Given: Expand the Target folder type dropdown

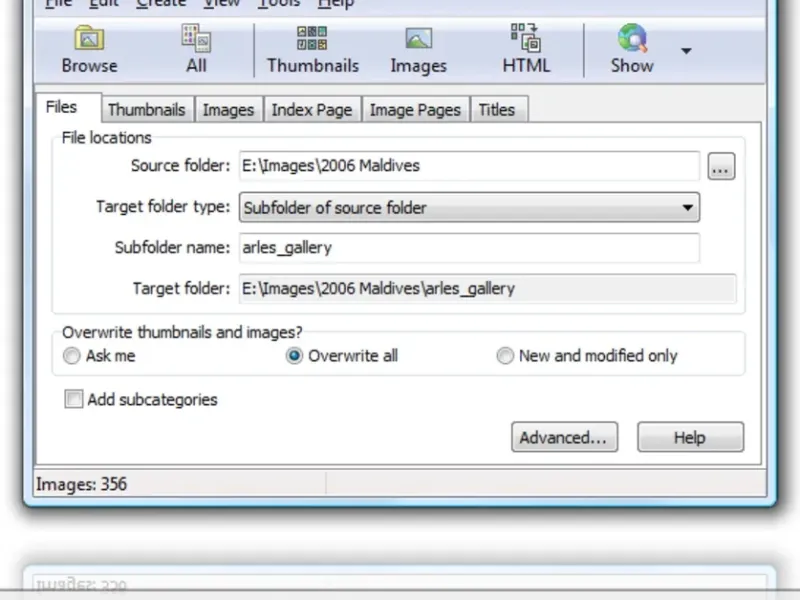Looking at the screenshot, I should point(469,207).
